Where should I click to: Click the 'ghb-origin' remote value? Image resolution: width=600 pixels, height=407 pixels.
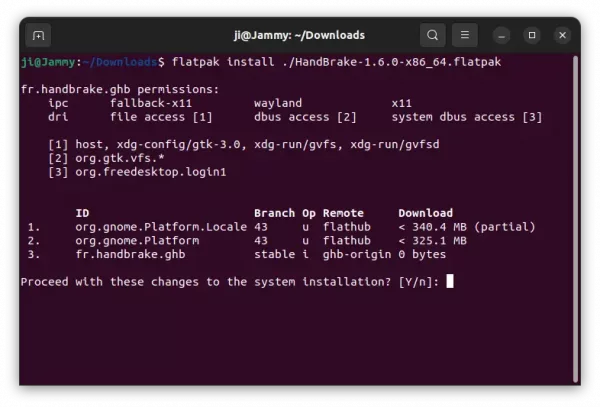[357, 254]
